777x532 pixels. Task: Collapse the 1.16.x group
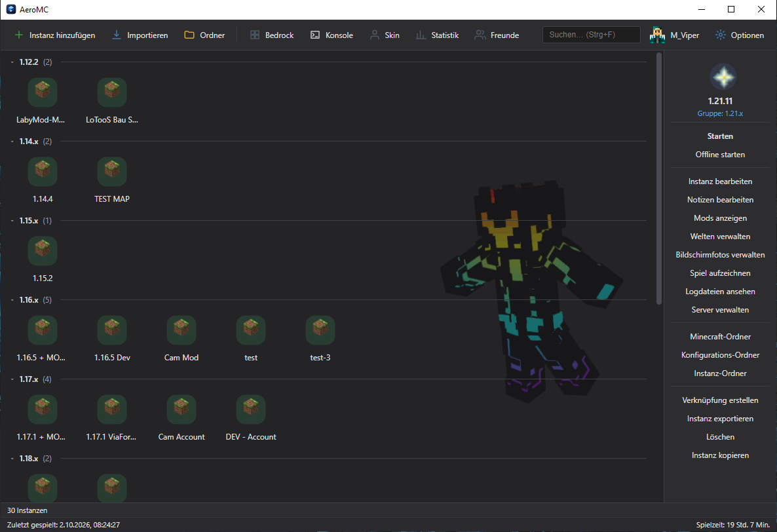(x=12, y=300)
